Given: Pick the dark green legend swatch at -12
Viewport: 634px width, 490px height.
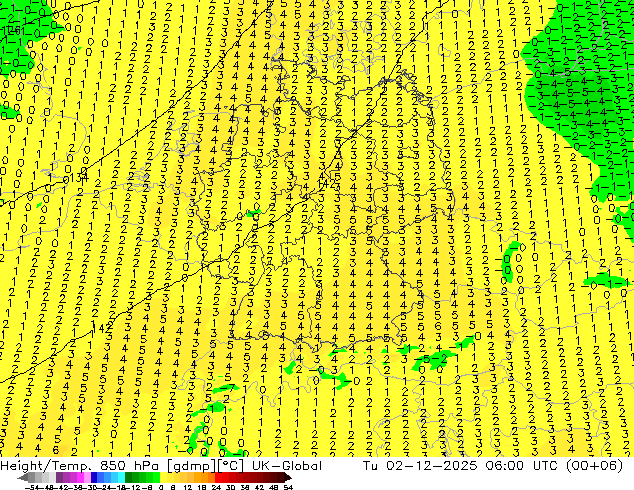Looking at the screenshot, I should [x=129, y=478].
